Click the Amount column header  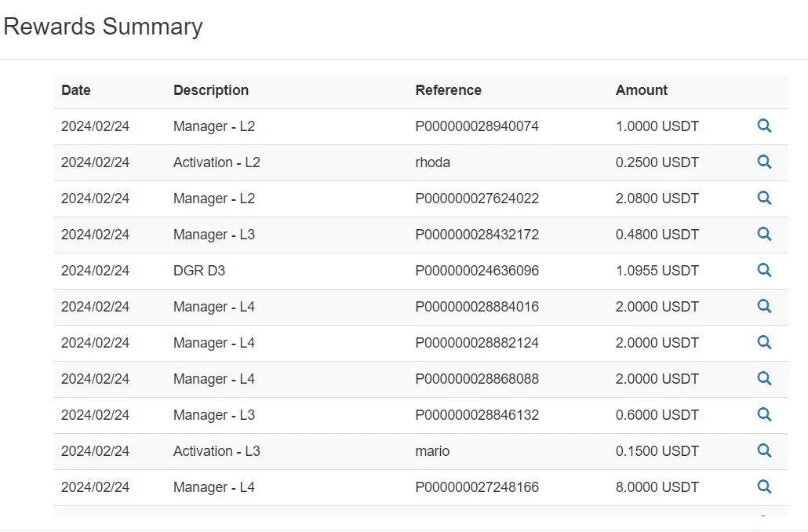(642, 90)
